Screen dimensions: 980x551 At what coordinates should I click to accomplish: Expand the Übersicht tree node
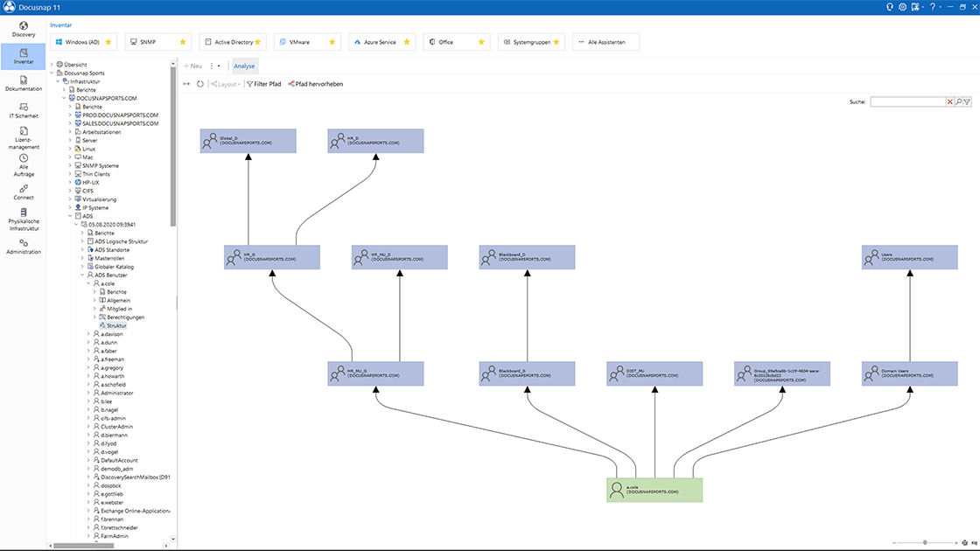click(x=52, y=65)
